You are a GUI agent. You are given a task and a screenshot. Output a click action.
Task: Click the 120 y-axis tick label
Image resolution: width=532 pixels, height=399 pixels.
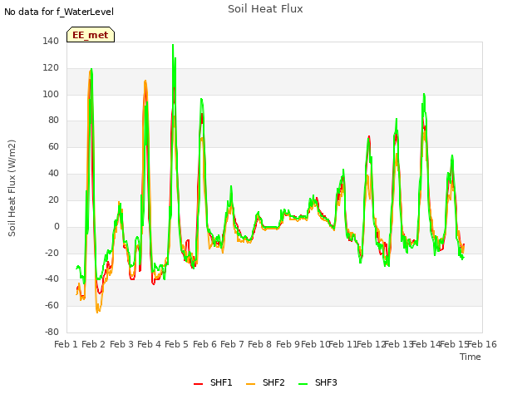51,68
